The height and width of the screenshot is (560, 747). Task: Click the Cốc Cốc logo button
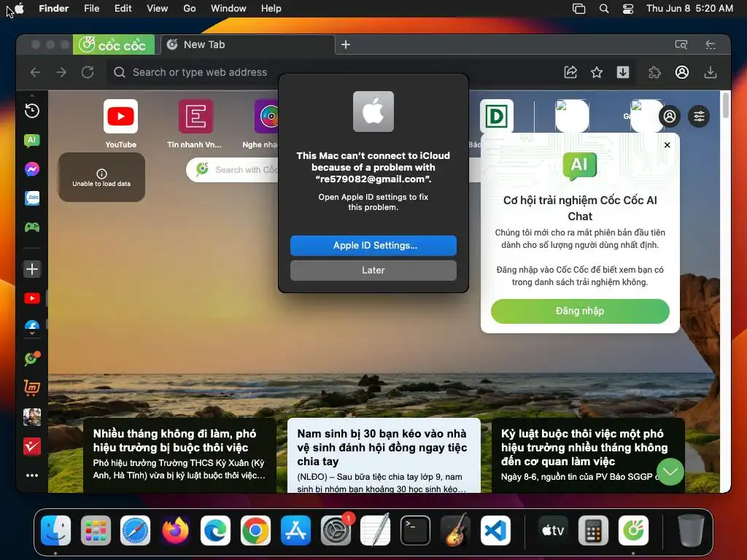[113, 44]
